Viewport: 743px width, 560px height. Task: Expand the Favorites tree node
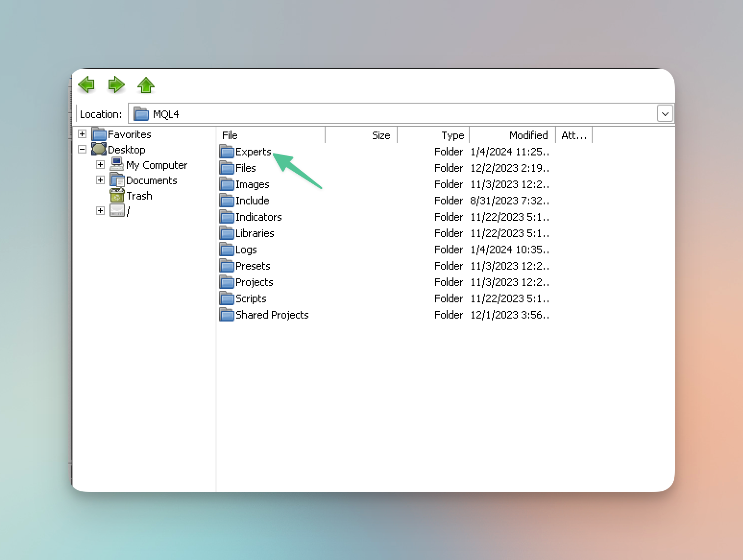click(82, 134)
